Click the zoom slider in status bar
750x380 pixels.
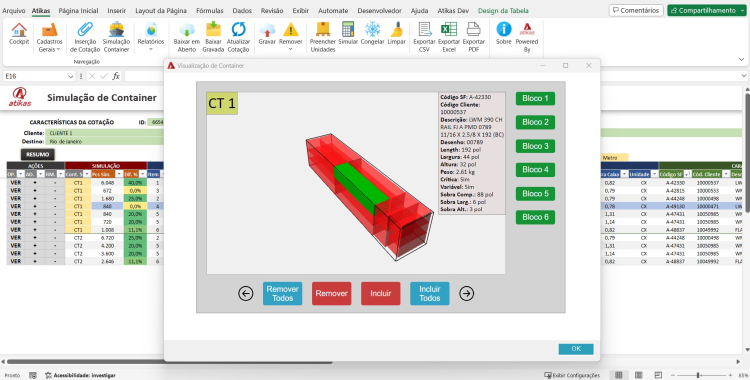[x=698, y=375]
